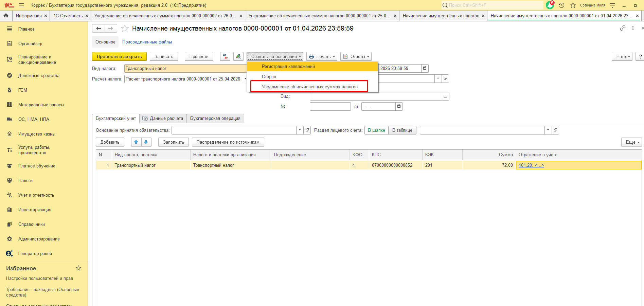Click Провести и закрыть button

(119, 56)
